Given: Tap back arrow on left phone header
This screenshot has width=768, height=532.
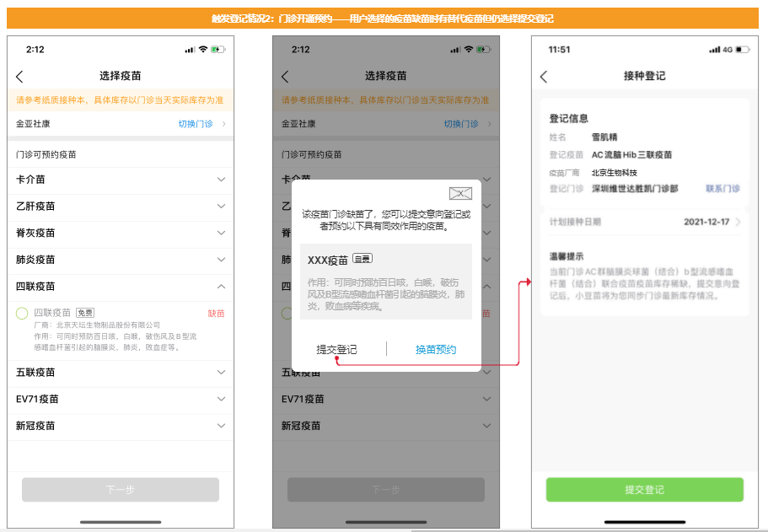Looking at the screenshot, I should [x=19, y=76].
